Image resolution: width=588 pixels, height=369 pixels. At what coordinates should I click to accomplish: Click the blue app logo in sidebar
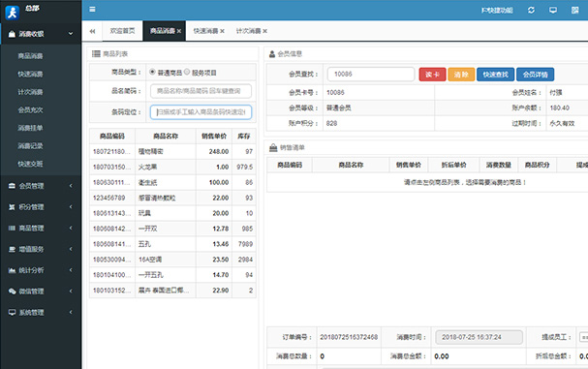coord(12,13)
